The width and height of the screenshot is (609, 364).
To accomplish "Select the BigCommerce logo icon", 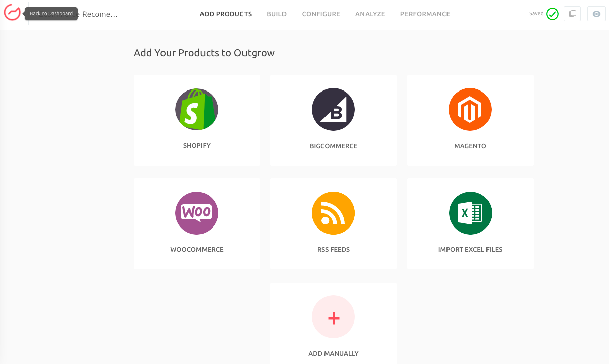I will coord(333,110).
